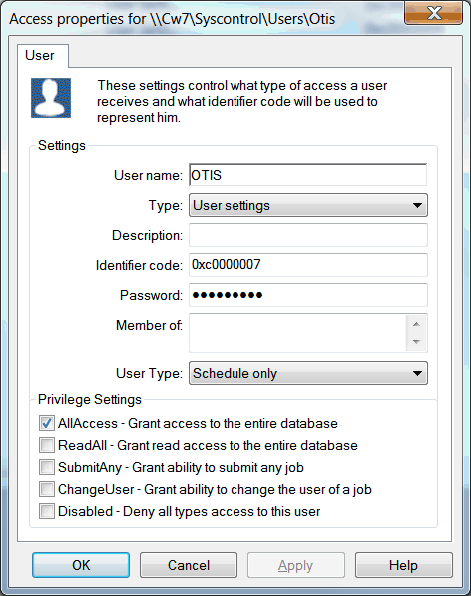Image resolution: width=471 pixels, height=596 pixels.
Task: Expand the User Type Schedule only dropdown
Action: [308, 373]
